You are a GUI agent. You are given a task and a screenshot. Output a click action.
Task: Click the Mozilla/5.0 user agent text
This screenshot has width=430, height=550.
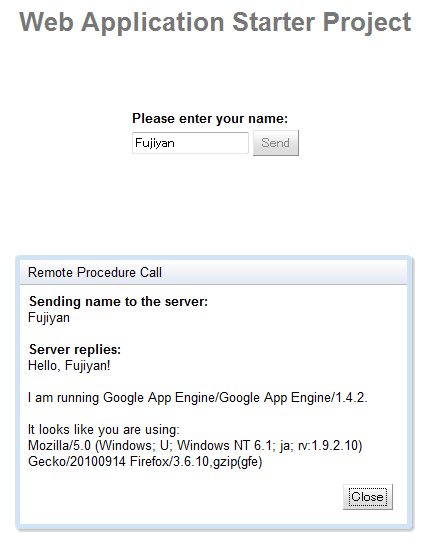[59, 445]
